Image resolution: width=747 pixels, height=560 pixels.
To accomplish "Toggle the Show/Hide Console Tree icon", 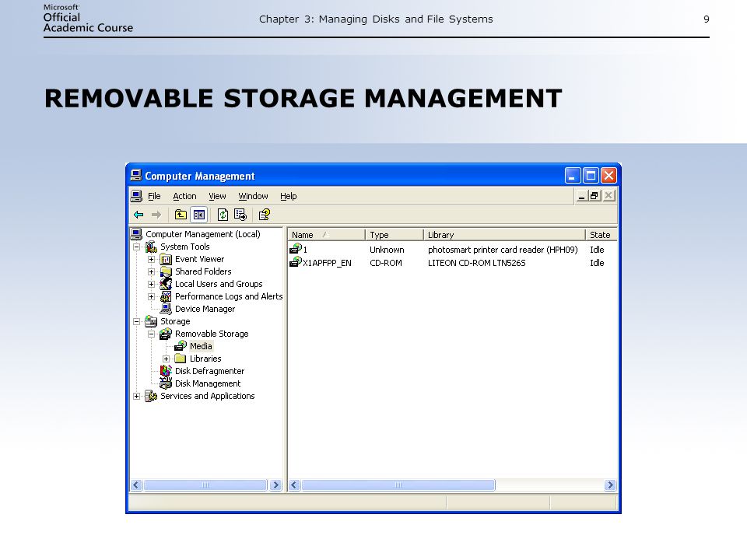I will click(x=199, y=215).
